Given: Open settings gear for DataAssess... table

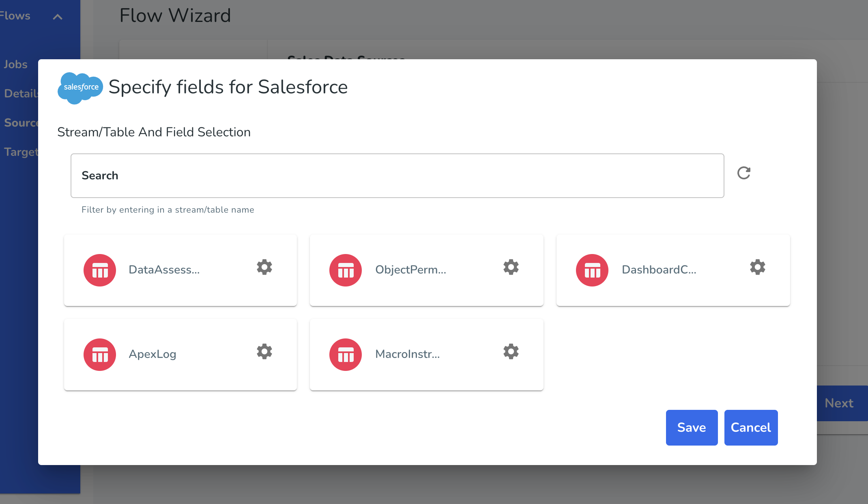Looking at the screenshot, I should (264, 267).
